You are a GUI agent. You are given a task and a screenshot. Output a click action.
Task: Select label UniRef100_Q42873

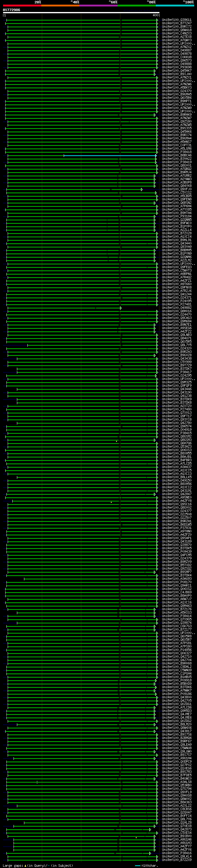tap(177, 829)
